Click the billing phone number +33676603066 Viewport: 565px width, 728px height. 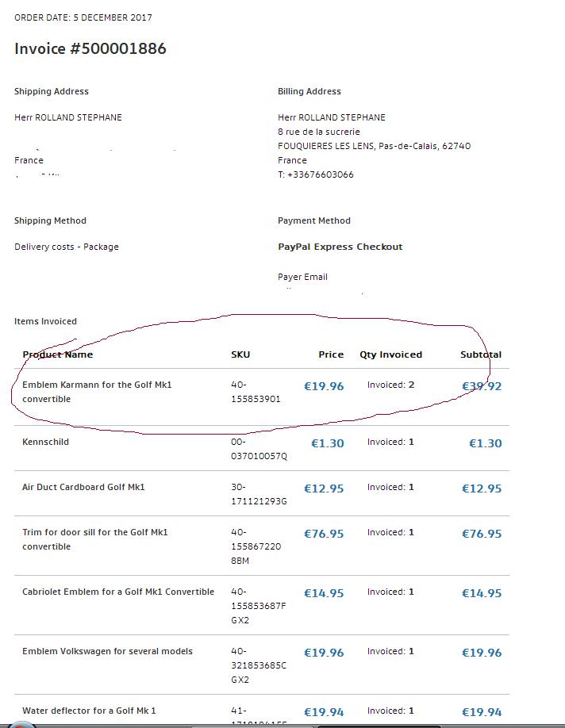(x=316, y=174)
